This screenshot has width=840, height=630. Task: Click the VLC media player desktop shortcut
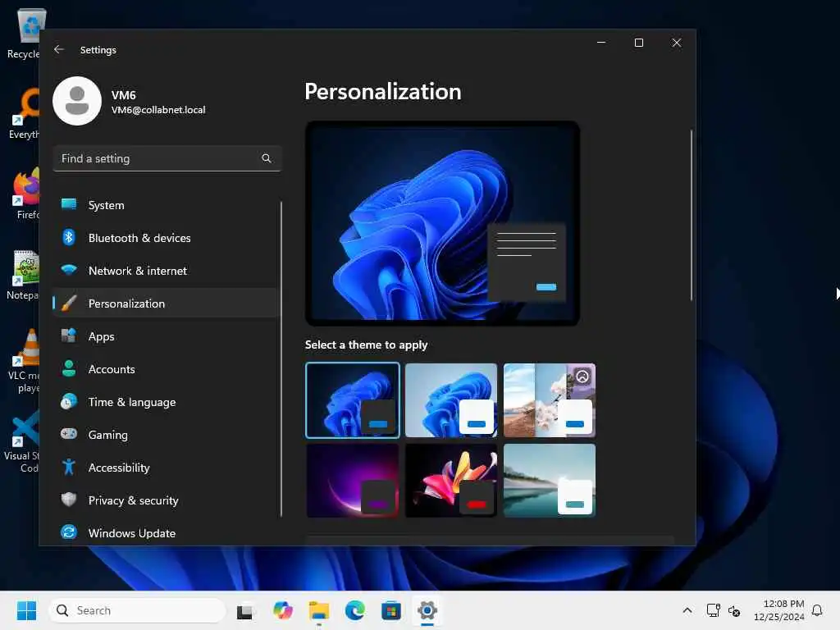(24, 361)
